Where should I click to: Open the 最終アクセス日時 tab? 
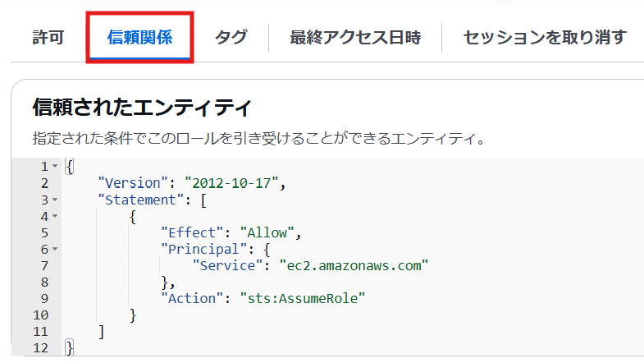tap(354, 38)
